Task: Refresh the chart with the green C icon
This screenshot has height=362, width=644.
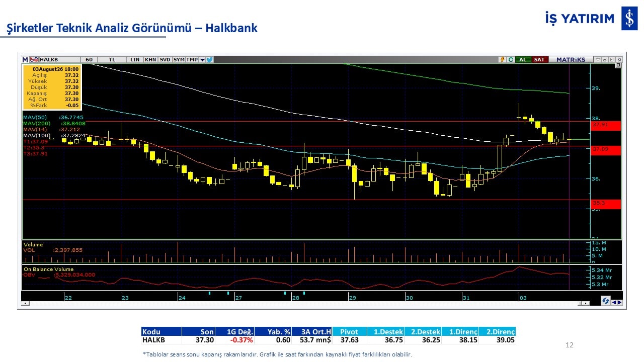Action: [x=511, y=59]
